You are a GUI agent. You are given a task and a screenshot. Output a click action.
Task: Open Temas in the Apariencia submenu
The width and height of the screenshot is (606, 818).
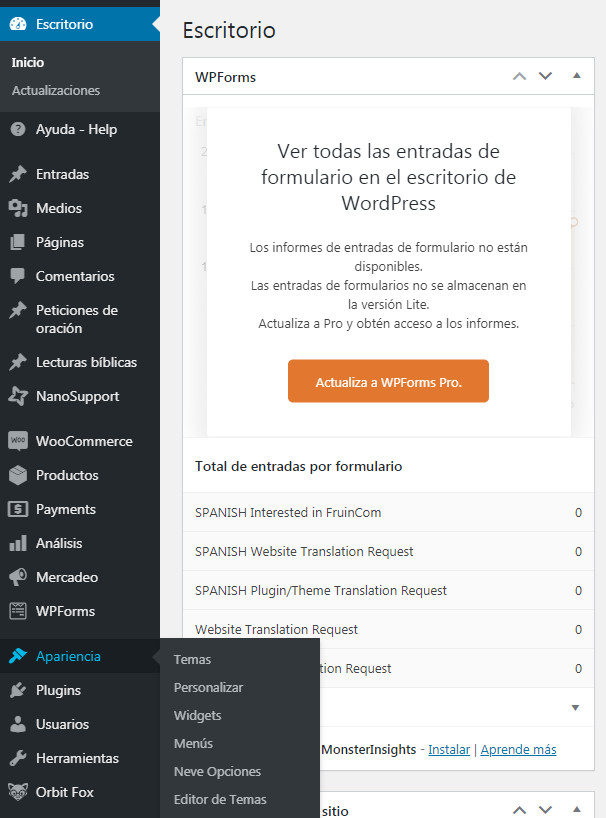[x=192, y=659]
